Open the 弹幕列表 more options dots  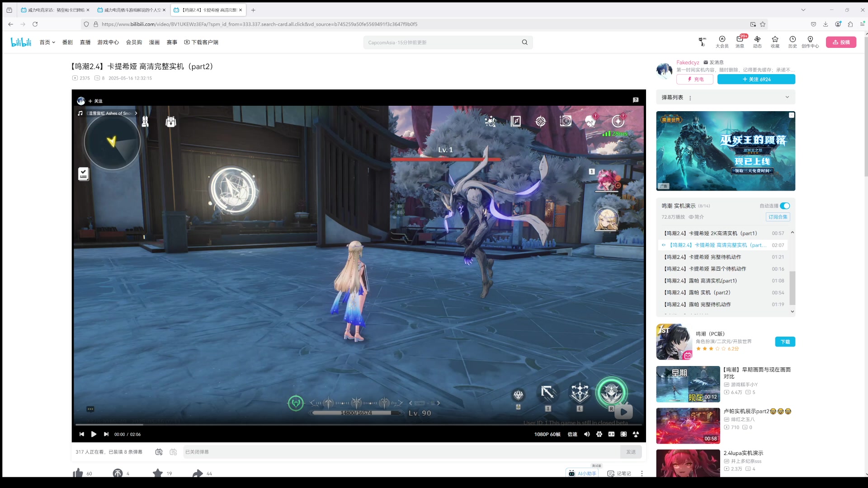pyautogui.click(x=690, y=98)
